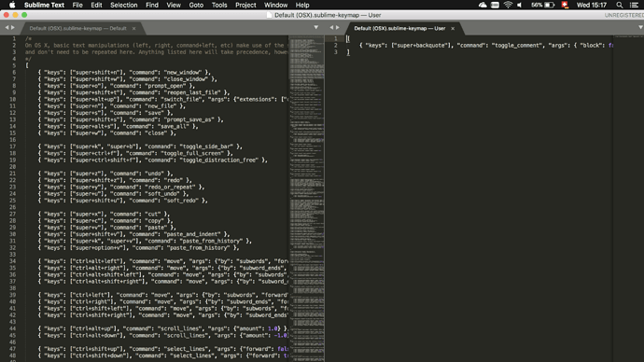The image size is (644, 362).
Task: Click line with "save_all" command
Action: 118,126
